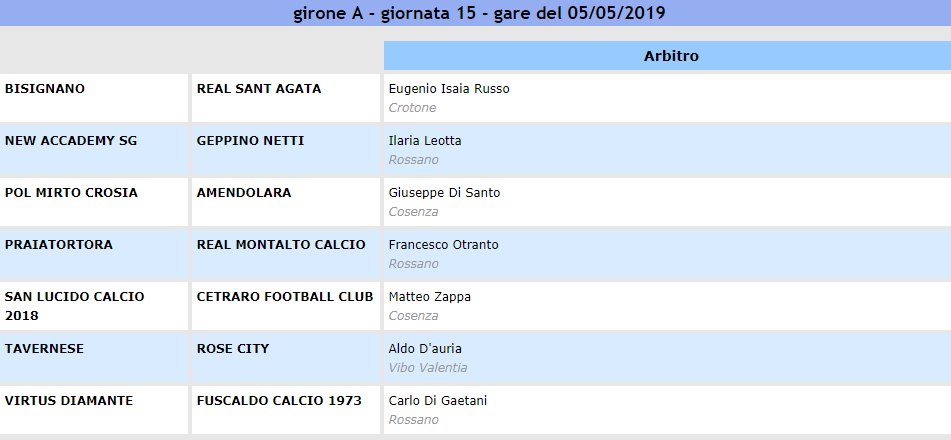Click referee Ilaria Leotta
Viewport: 951px width, 440px height.
pyautogui.click(x=425, y=141)
